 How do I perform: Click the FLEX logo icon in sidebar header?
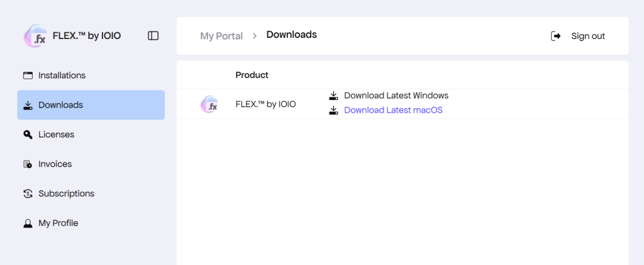(35, 36)
